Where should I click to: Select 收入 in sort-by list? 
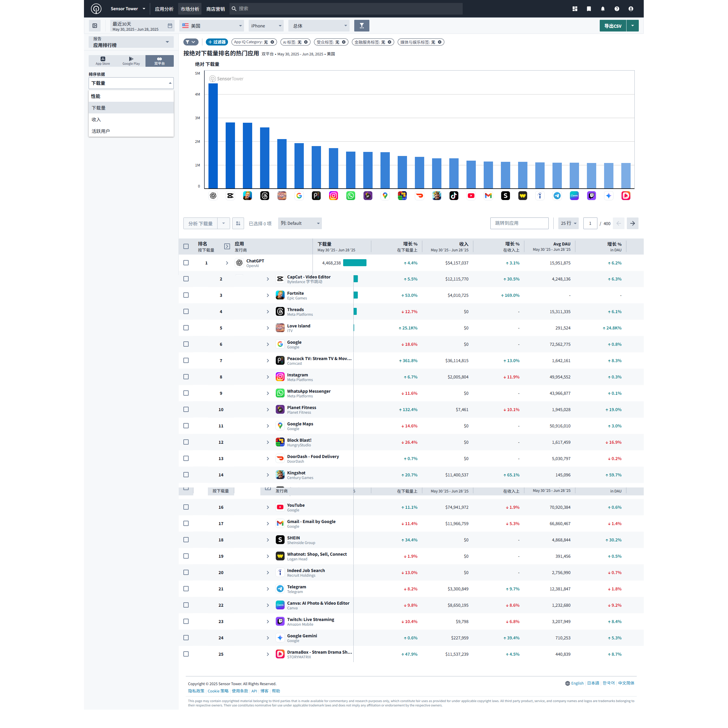pyautogui.click(x=97, y=120)
